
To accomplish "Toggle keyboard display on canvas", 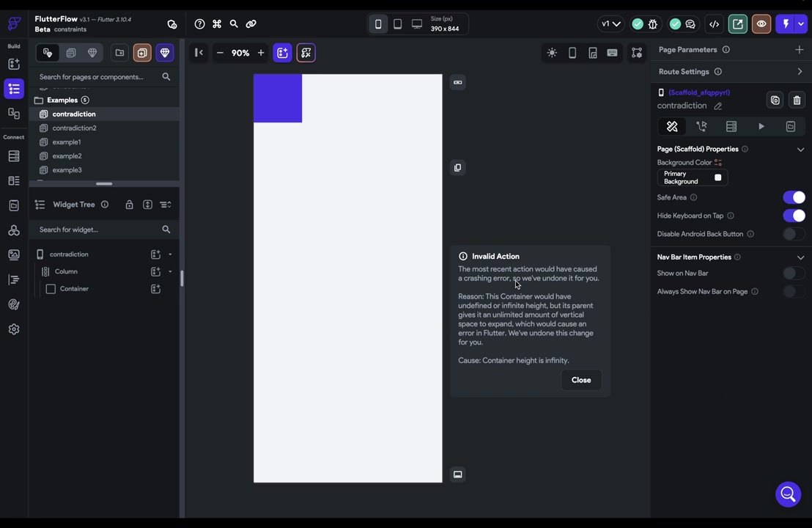I will click(612, 53).
